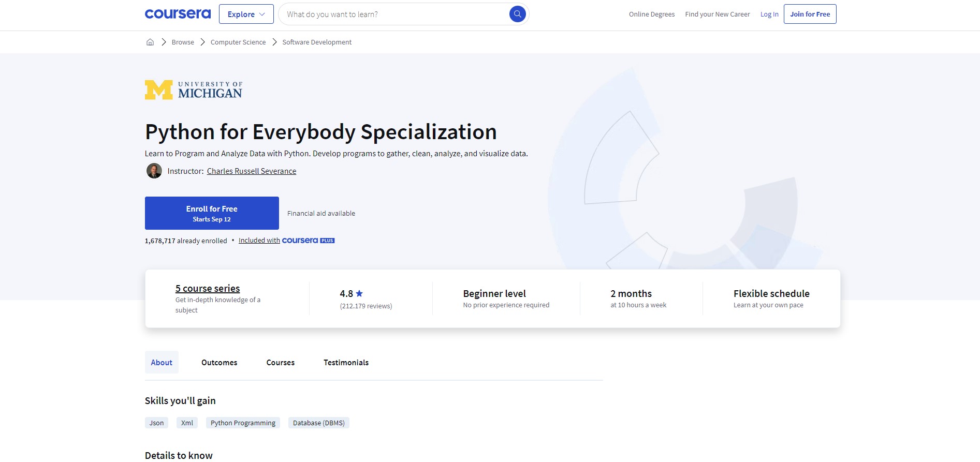Open the Browse breadcrumb link
The image size is (980, 462).
(x=183, y=42)
